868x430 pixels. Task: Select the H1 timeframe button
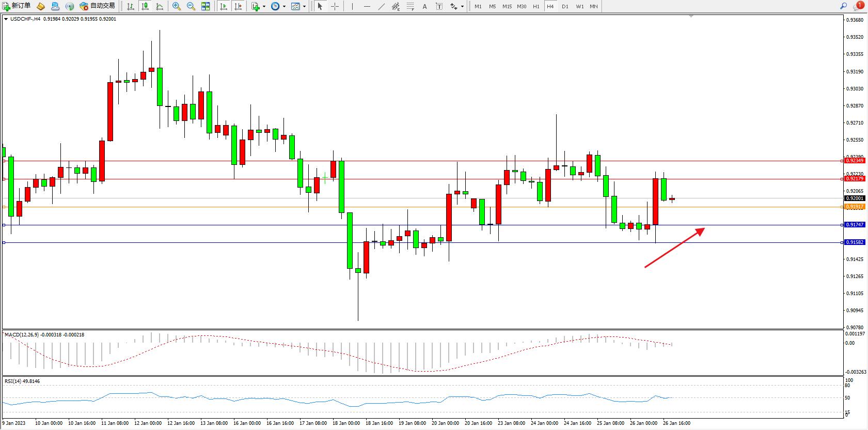tap(536, 6)
